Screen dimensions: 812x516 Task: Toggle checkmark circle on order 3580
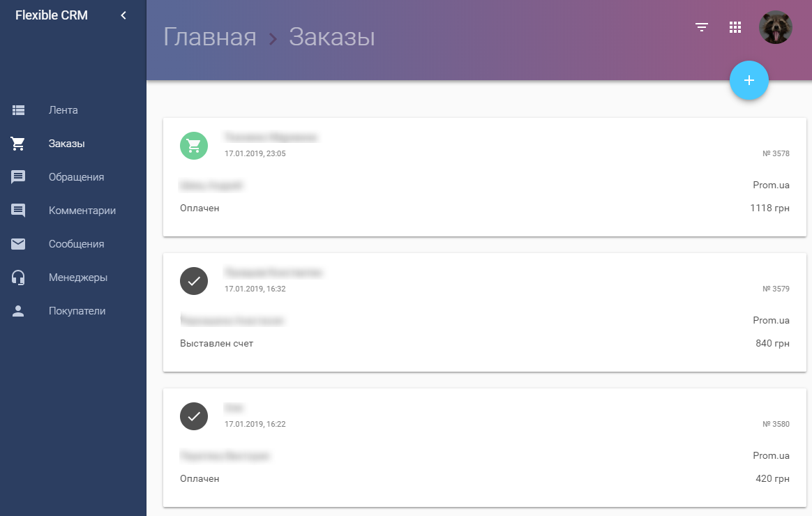[194, 416]
